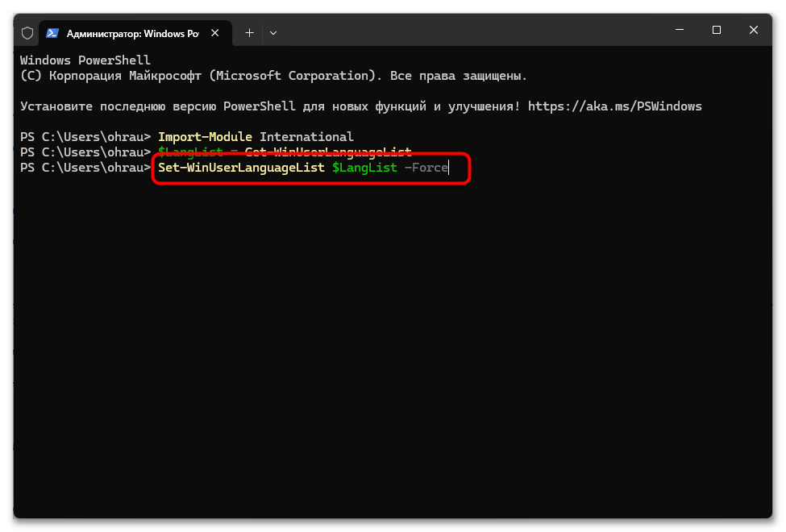Click the PowerShell icon on the tab
This screenshot has width=786, height=532.
click(52, 33)
